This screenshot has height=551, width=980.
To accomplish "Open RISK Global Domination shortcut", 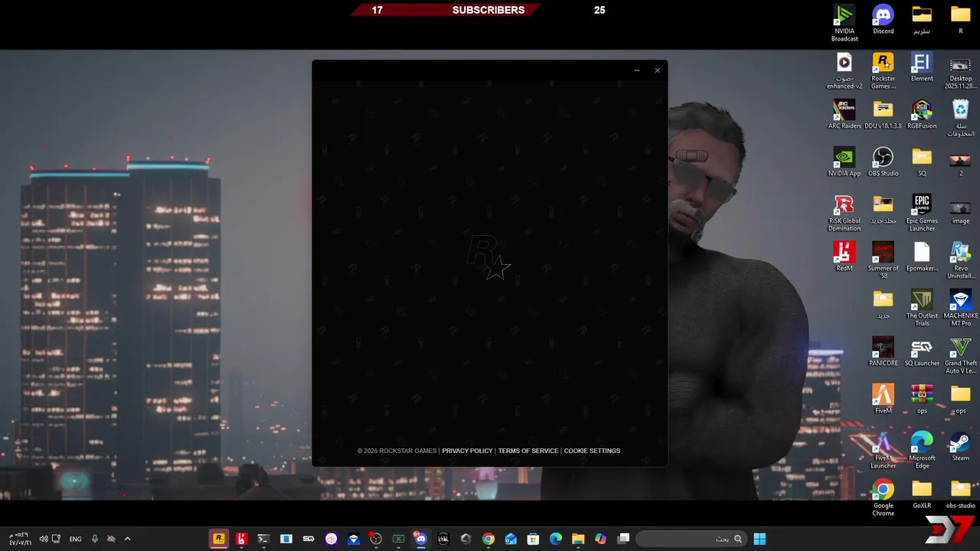I will 844,214.
